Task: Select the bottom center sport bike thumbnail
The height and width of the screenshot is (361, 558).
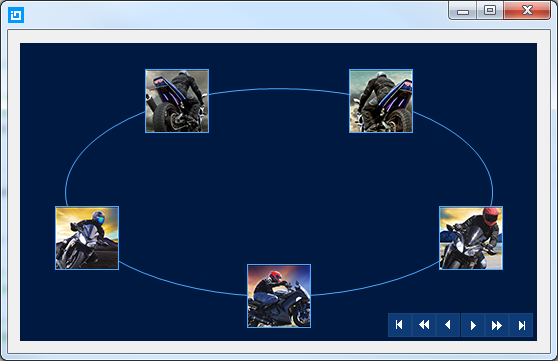Action: click(279, 296)
